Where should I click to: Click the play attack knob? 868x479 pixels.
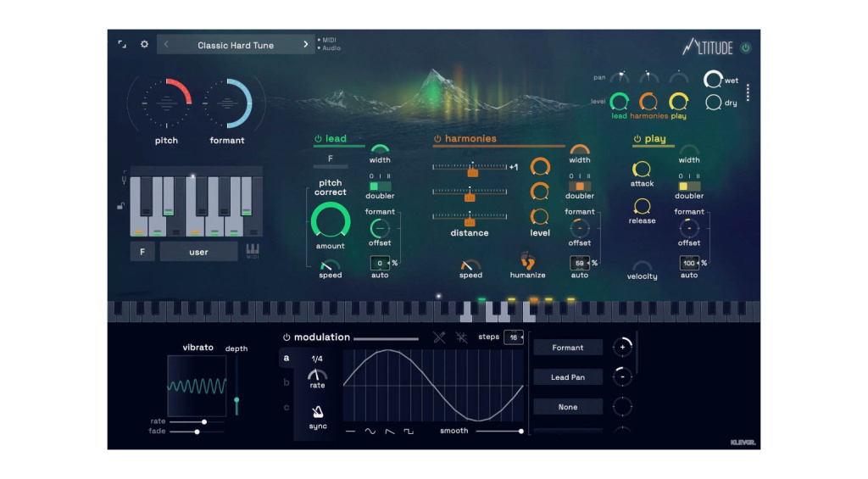pos(642,169)
